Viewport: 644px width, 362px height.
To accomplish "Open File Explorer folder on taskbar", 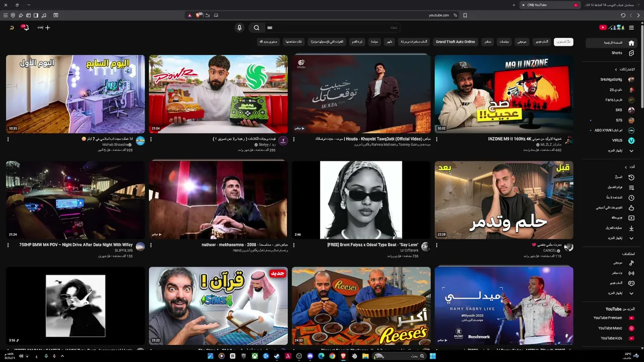I will (x=365, y=356).
